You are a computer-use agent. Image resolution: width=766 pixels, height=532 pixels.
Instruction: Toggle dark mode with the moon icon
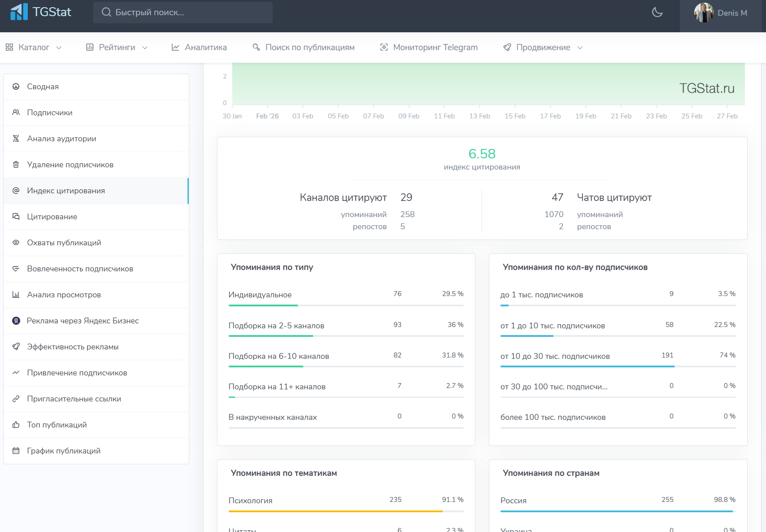pos(657,13)
